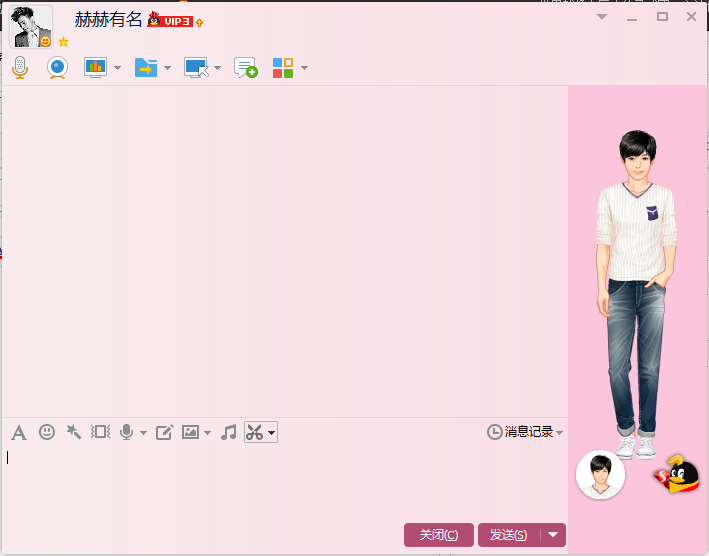Open the remote presentation monitor icon

coord(95,68)
